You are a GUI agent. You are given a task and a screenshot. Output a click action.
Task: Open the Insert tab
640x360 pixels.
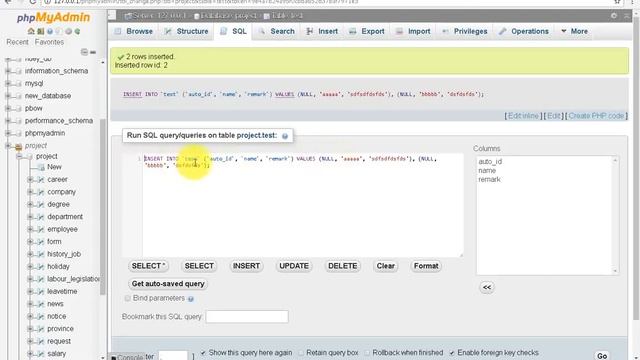point(322,31)
